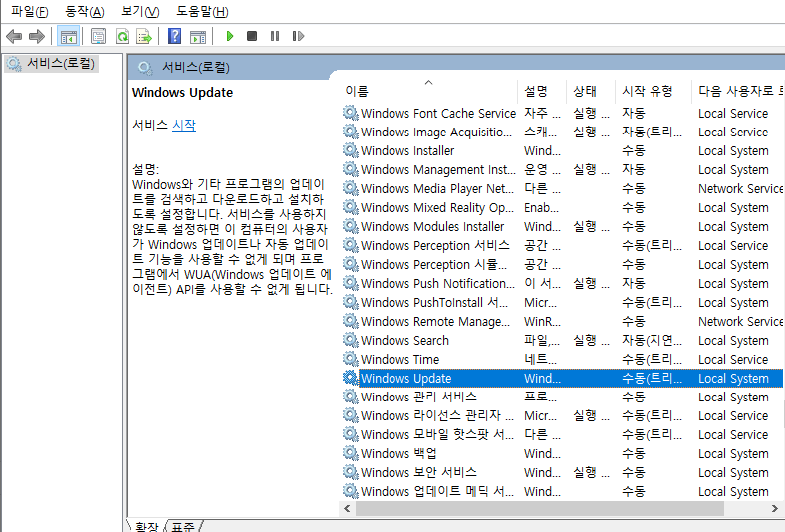Click Network Service on Windows Media Player row
The width and height of the screenshot is (785, 532).
tap(740, 188)
